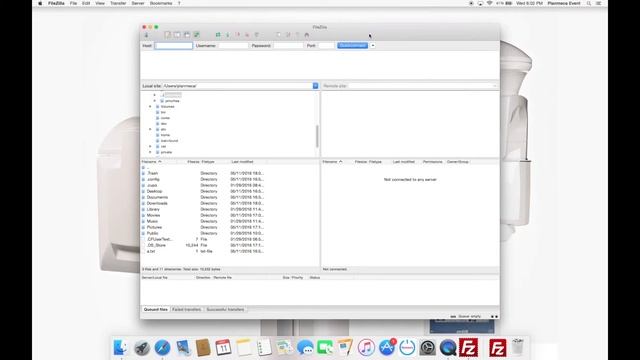Expand the net tree folder

150,147
